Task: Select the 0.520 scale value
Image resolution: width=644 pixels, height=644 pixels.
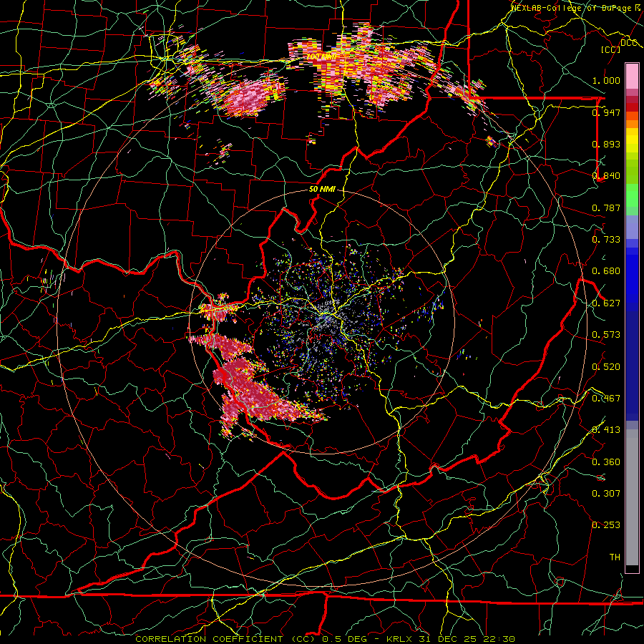Action: pyautogui.click(x=606, y=367)
